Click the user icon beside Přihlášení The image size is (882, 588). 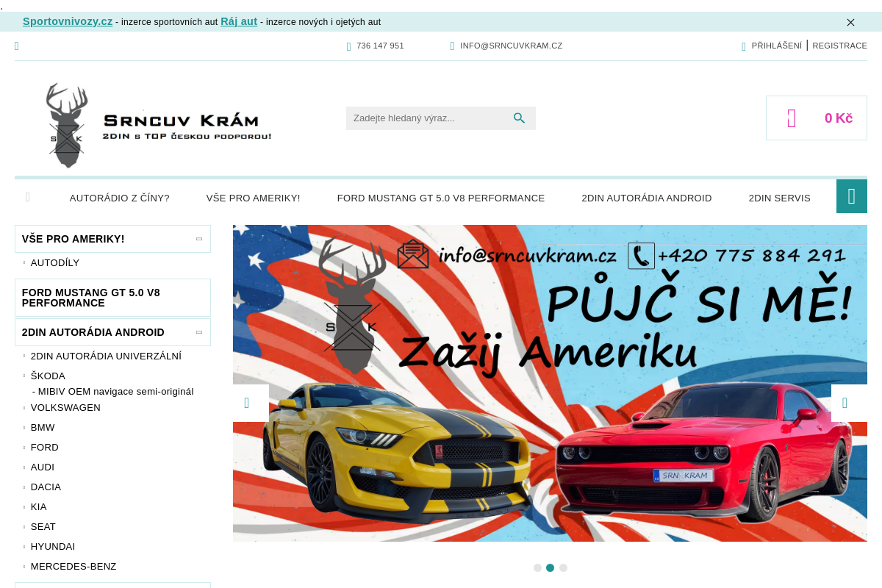click(x=744, y=46)
